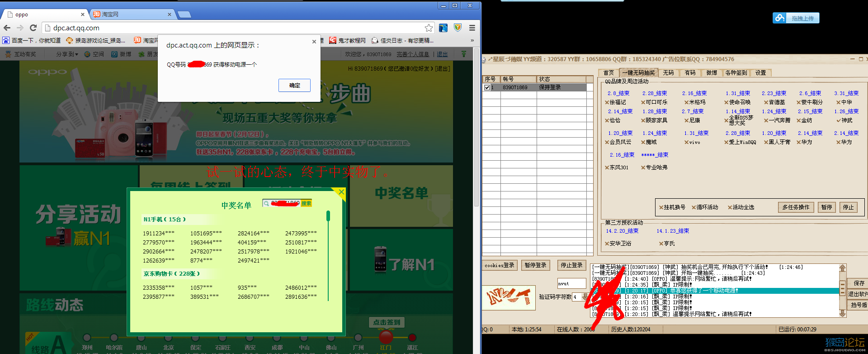
Task: Close the 淘宝网 browser tab
Action: pos(170,14)
